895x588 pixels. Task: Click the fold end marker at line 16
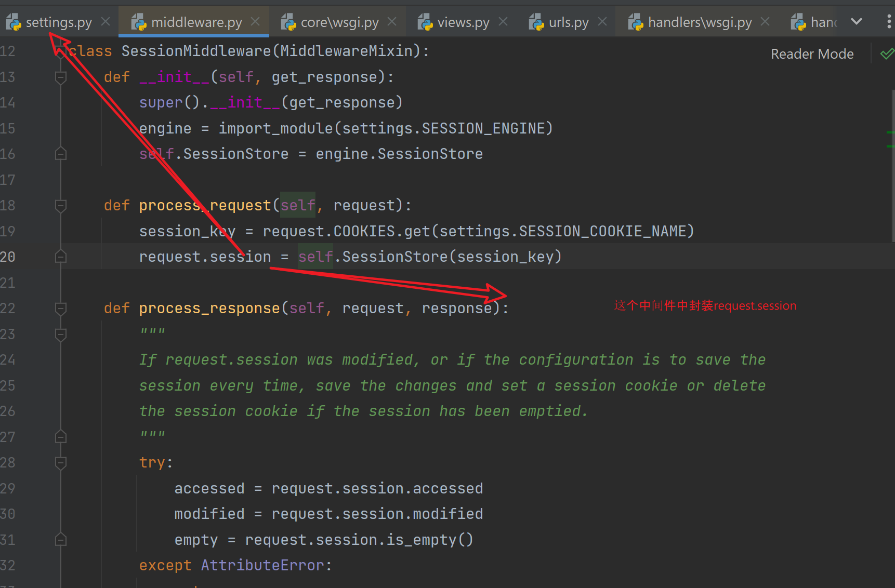[x=61, y=154]
